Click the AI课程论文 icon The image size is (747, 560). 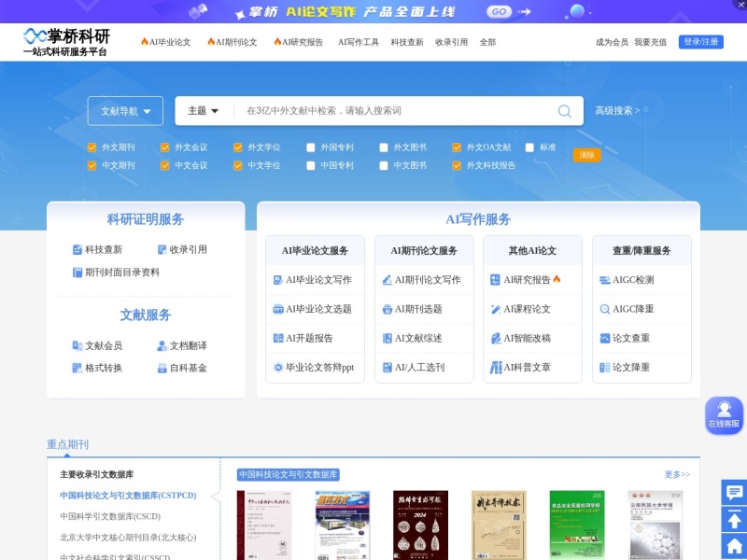(x=496, y=309)
